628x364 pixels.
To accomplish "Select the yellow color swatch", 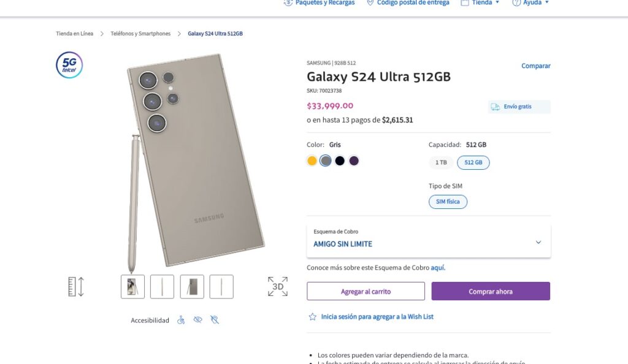I will 312,161.
